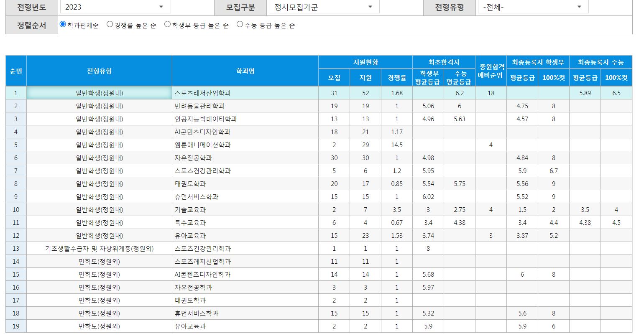The height and width of the screenshot is (336, 644).
Task: Click the AI콘텐츠디자인학과 cell in row 4
Action: 245,132
